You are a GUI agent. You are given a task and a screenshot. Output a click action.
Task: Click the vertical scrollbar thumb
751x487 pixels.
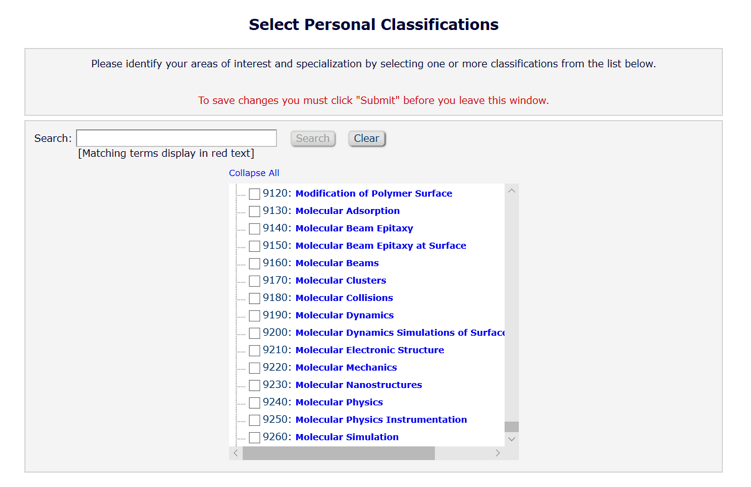tap(511, 426)
